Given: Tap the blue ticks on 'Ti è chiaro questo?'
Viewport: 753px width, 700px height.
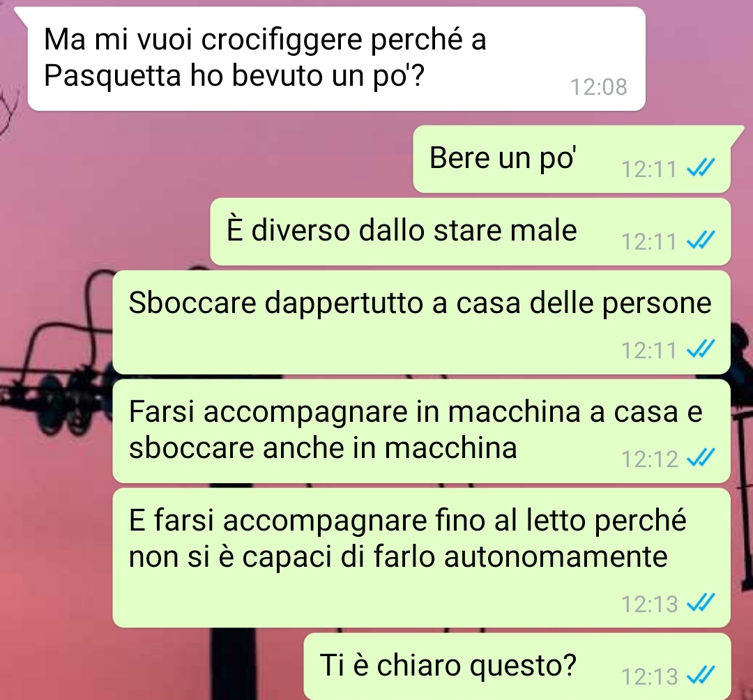Looking at the screenshot, I should pyautogui.click(x=701, y=675).
